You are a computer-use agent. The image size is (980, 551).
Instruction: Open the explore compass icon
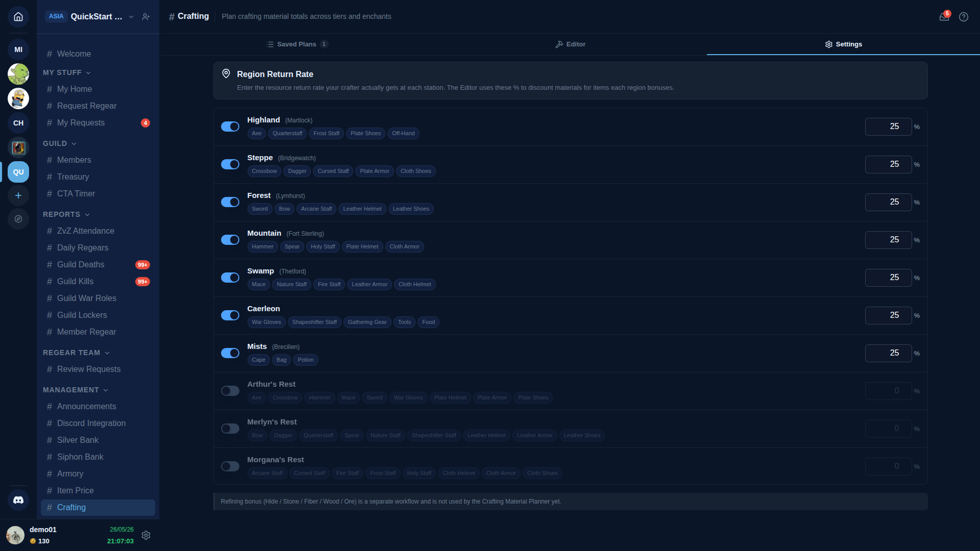tap(18, 219)
